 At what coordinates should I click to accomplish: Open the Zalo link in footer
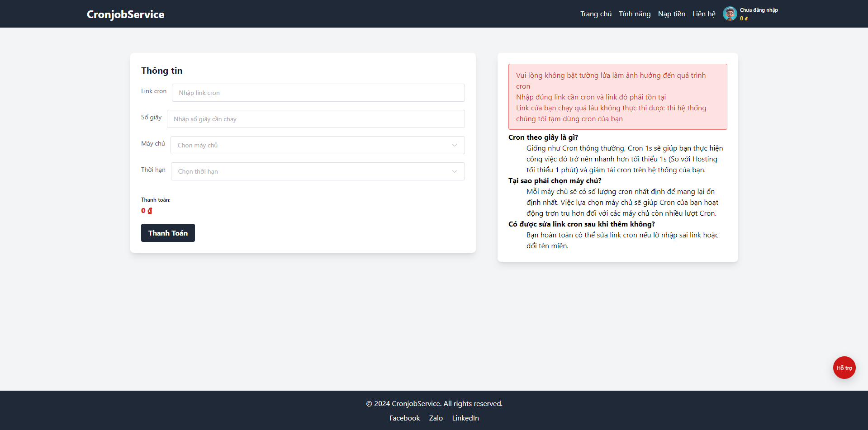436,418
